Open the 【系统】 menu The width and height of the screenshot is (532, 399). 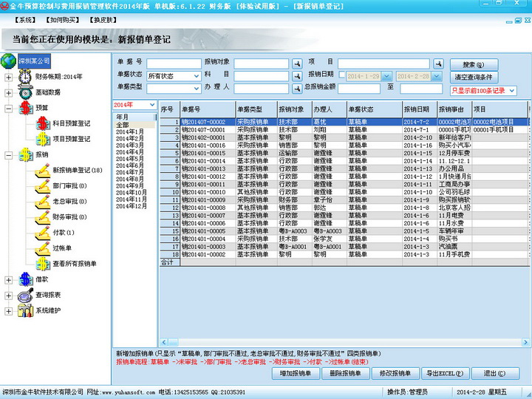pos(26,19)
